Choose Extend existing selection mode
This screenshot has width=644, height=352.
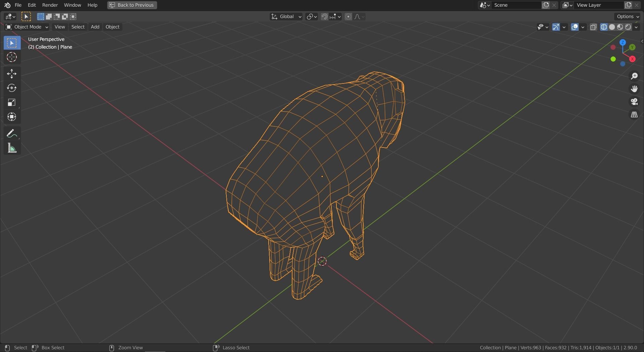[49, 16]
